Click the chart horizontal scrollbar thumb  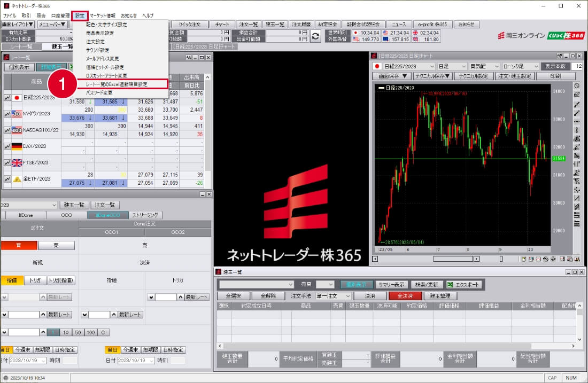453,259
